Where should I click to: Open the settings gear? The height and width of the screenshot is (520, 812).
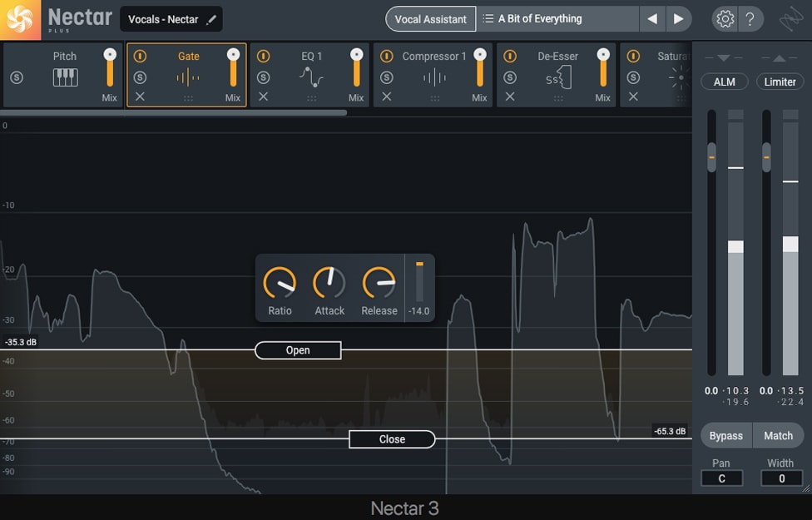[725, 19]
